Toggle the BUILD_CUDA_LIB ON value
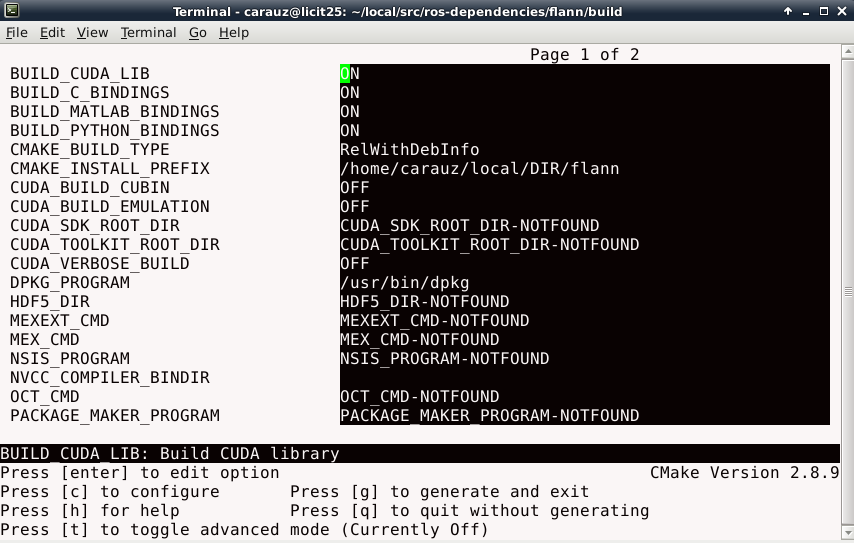The image size is (854, 543). 350,74
